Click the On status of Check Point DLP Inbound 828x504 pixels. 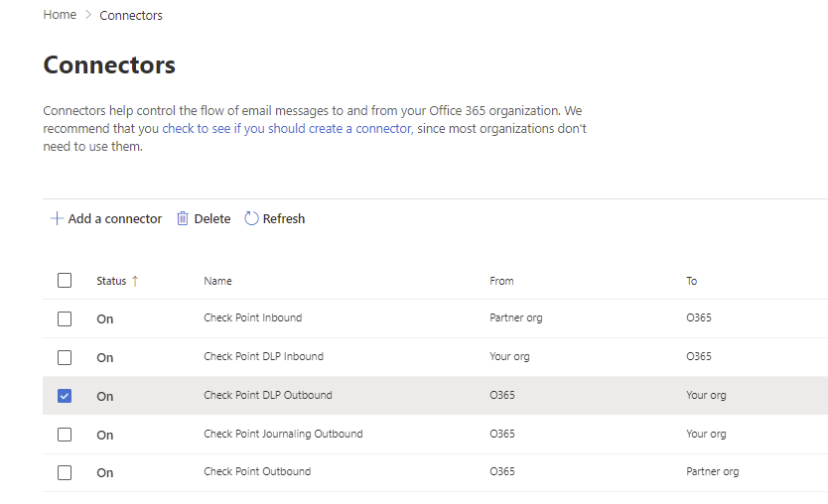104,357
